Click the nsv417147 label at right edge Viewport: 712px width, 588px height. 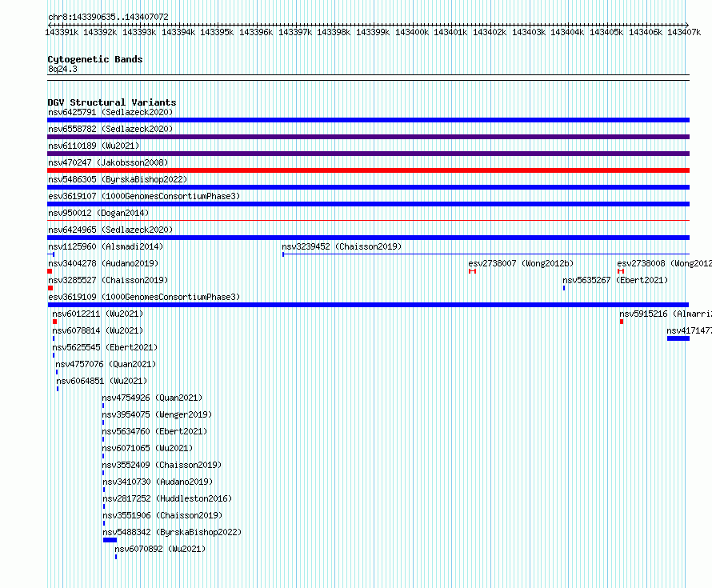pyautogui.click(x=690, y=330)
